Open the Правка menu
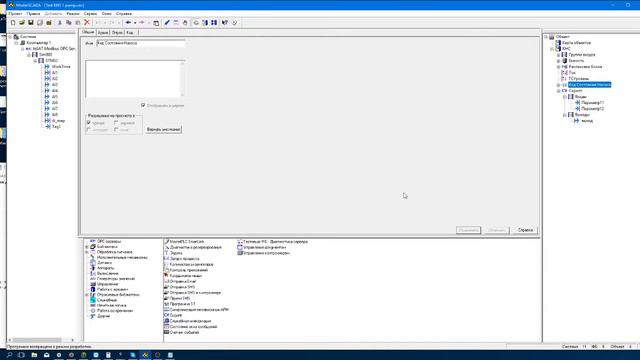The image size is (640, 360). pos(33,14)
